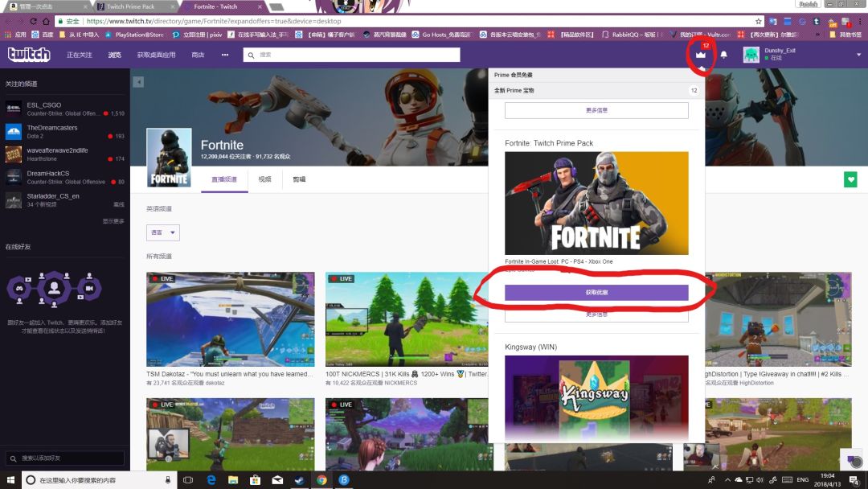Open the pixiv bookmark

pos(197,35)
